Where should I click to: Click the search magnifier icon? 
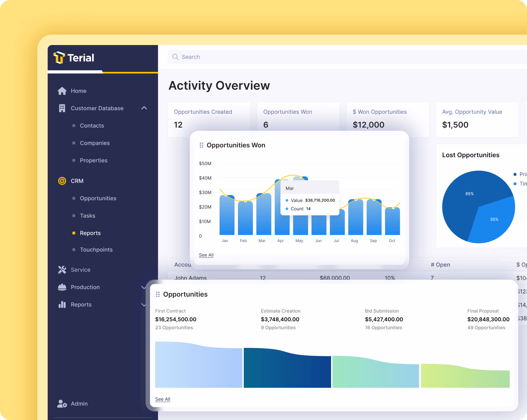click(x=175, y=57)
